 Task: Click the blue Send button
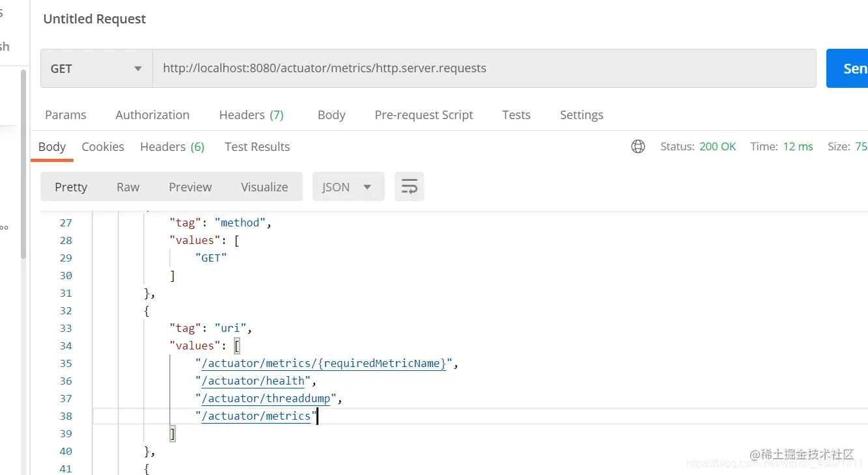click(847, 68)
